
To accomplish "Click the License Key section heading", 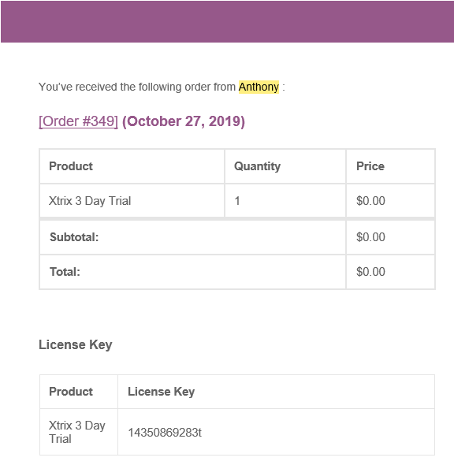I will click(76, 345).
